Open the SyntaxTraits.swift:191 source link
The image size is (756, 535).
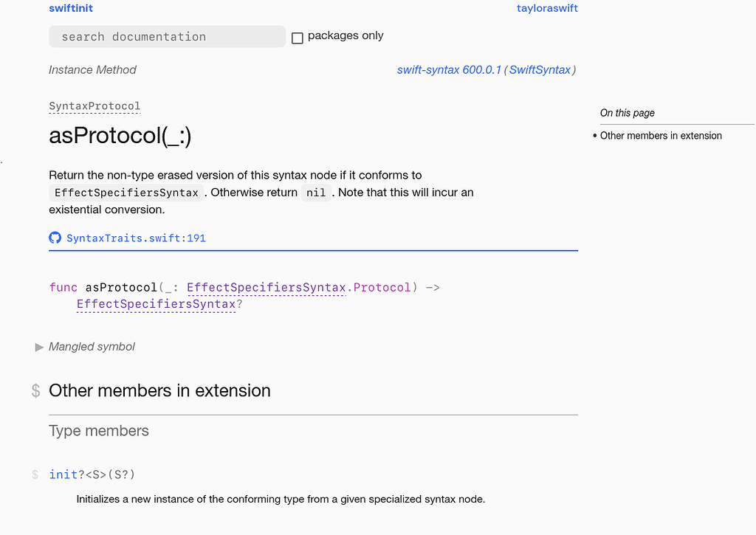coord(136,238)
